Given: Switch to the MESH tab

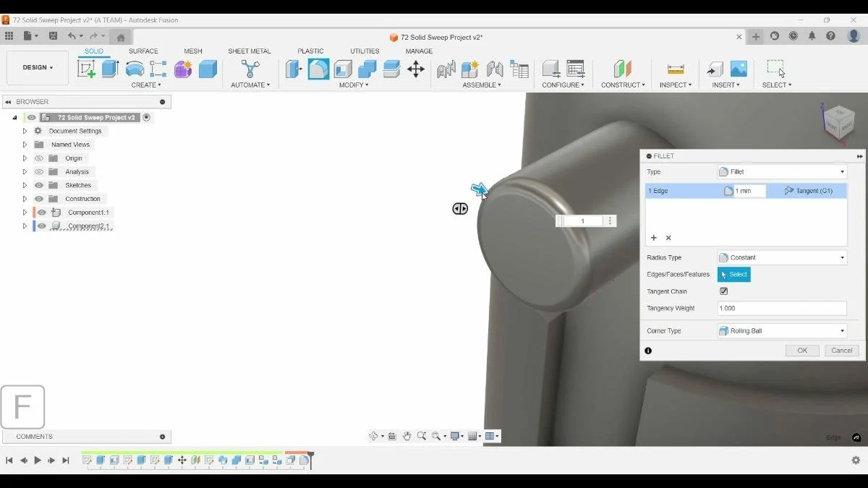Looking at the screenshot, I should [x=193, y=51].
